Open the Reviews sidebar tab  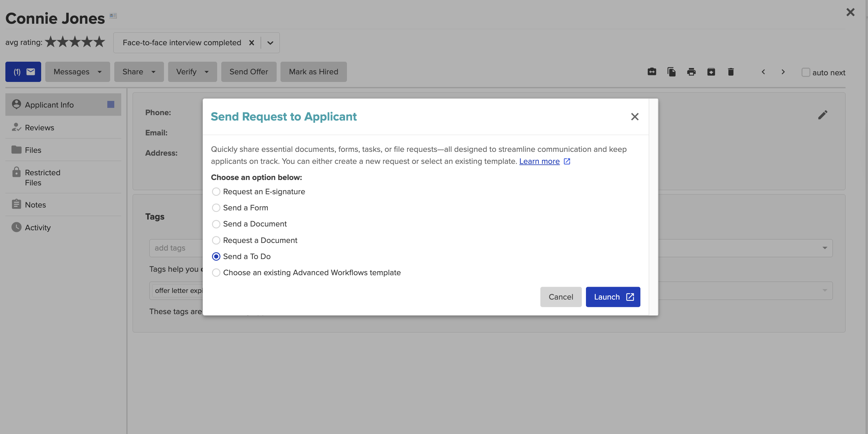[40, 127]
